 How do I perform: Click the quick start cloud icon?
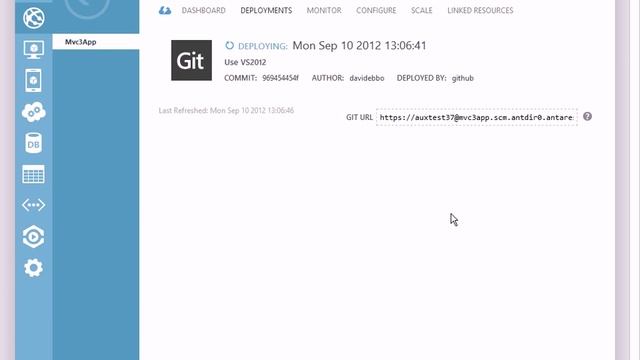point(165,11)
